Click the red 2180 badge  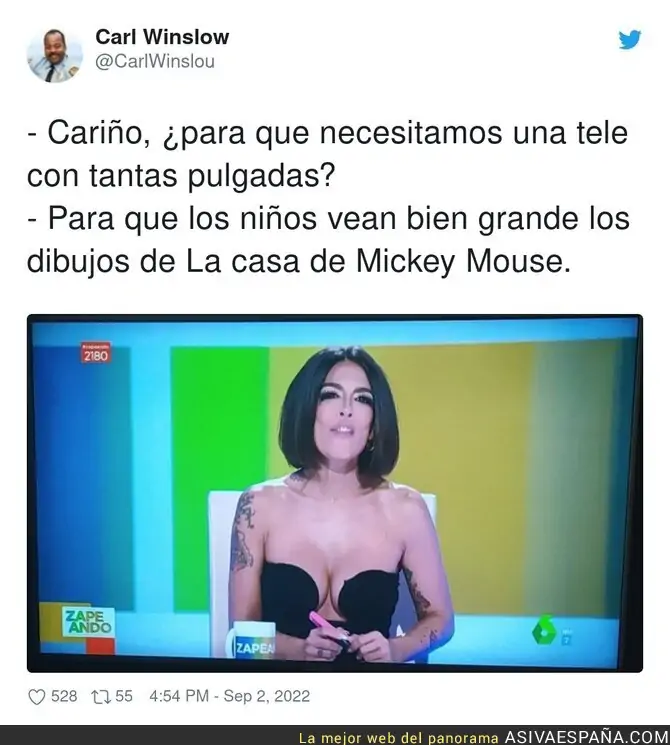[x=96, y=353]
